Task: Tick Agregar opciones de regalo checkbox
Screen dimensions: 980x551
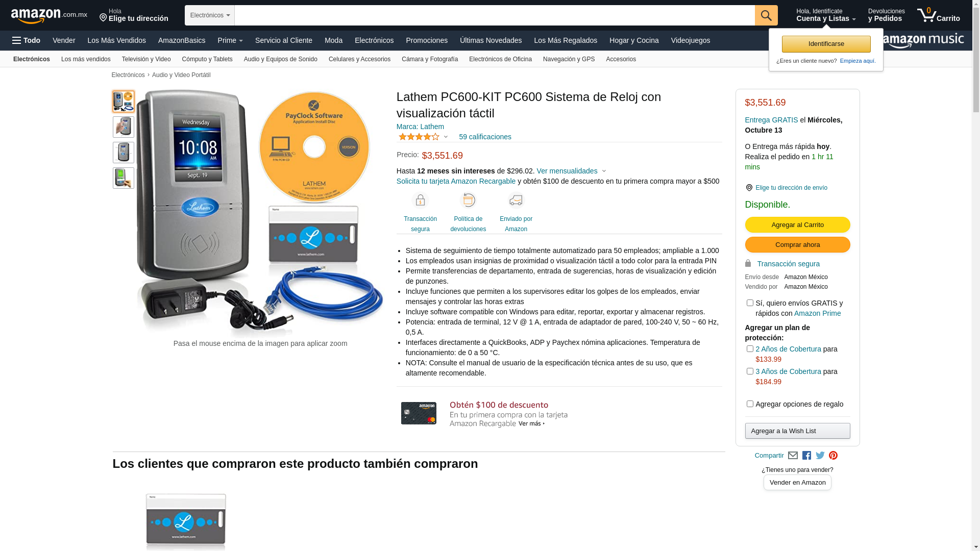Action: pyautogui.click(x=750, y=404)
